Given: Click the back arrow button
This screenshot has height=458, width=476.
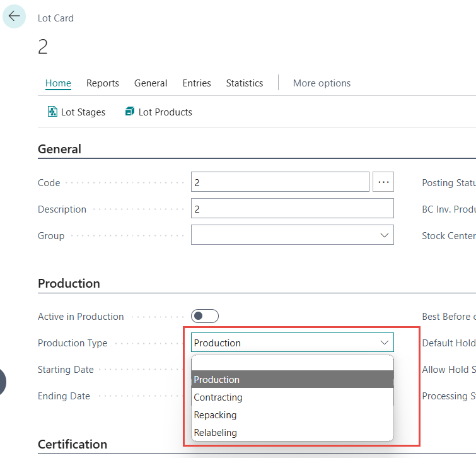Looking at the screenshot, I should pyautogui.click(x=14, y=16).
